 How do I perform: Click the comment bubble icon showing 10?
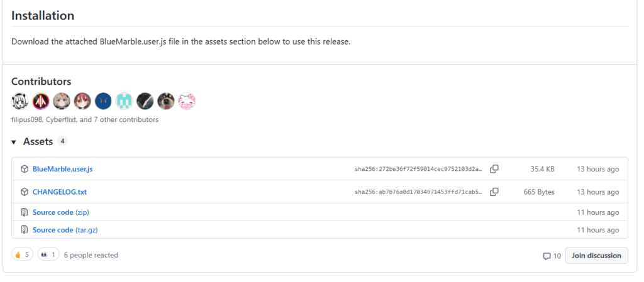(547, 256)
